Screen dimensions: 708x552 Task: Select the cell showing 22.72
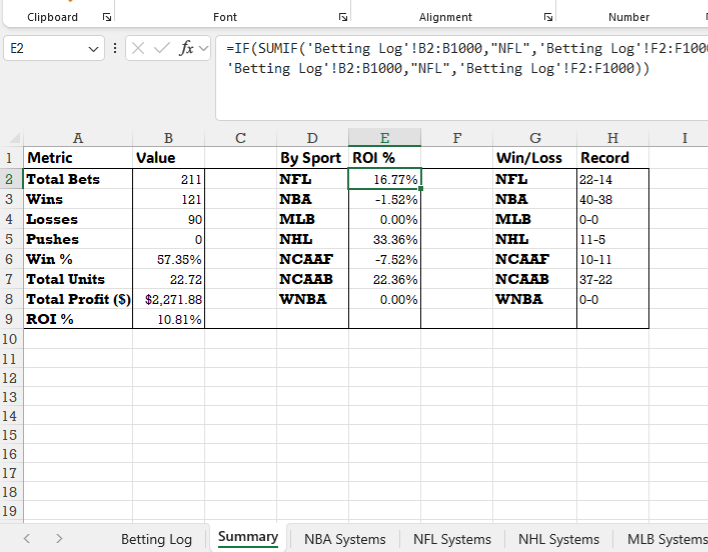pos(168,279)
